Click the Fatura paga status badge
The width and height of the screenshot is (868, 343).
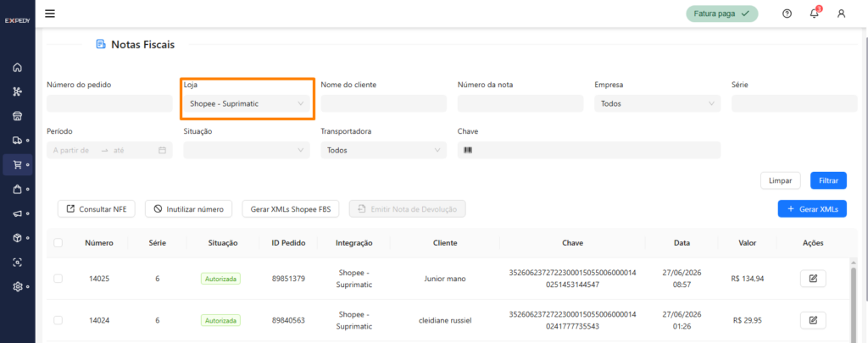[722, 14]
